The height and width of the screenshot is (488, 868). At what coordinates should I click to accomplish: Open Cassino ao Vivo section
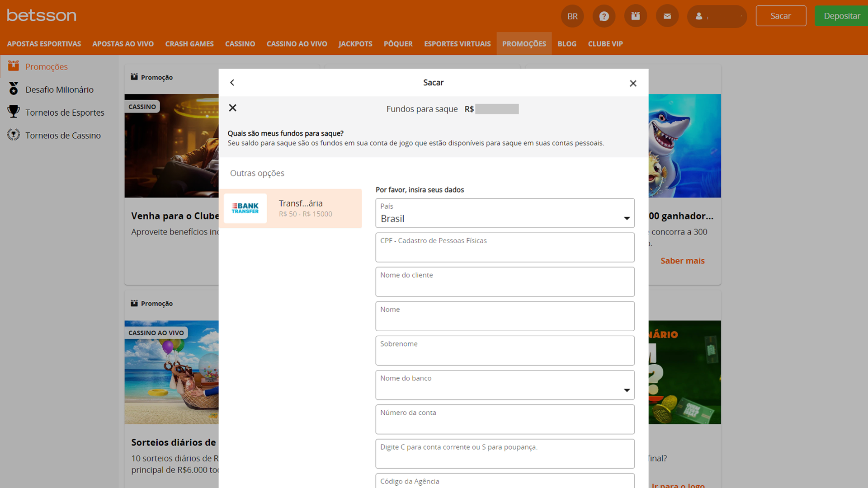click(297, 44)
